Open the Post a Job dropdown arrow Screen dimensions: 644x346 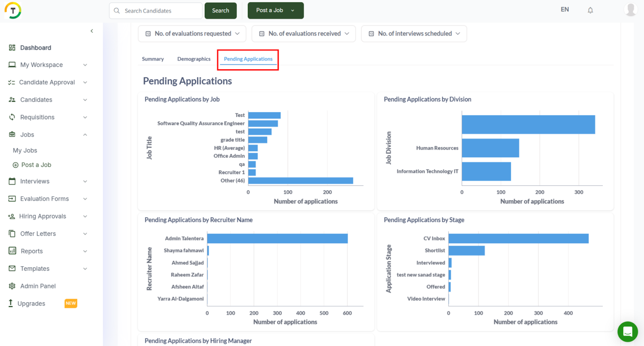pyautogui.click(x=293, y=10)
